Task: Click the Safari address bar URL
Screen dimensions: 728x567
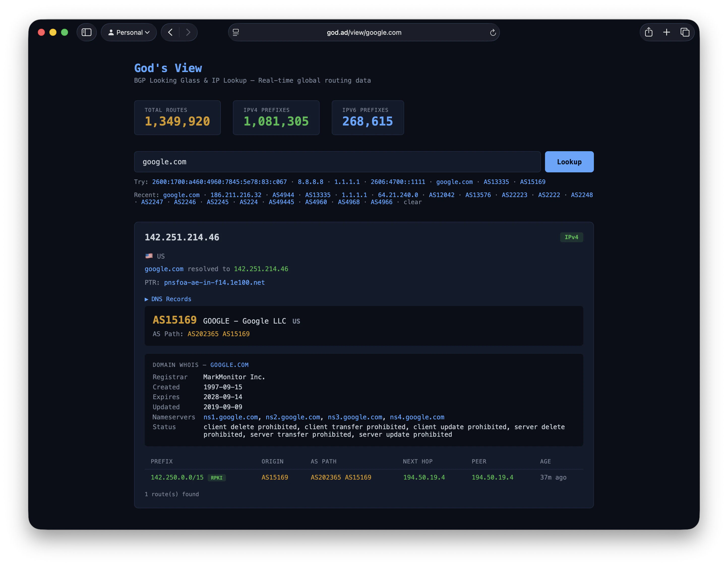Action: [364, 33]
